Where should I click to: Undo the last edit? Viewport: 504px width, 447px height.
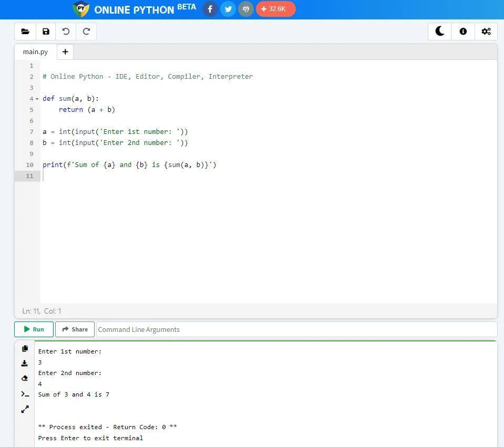66,32
